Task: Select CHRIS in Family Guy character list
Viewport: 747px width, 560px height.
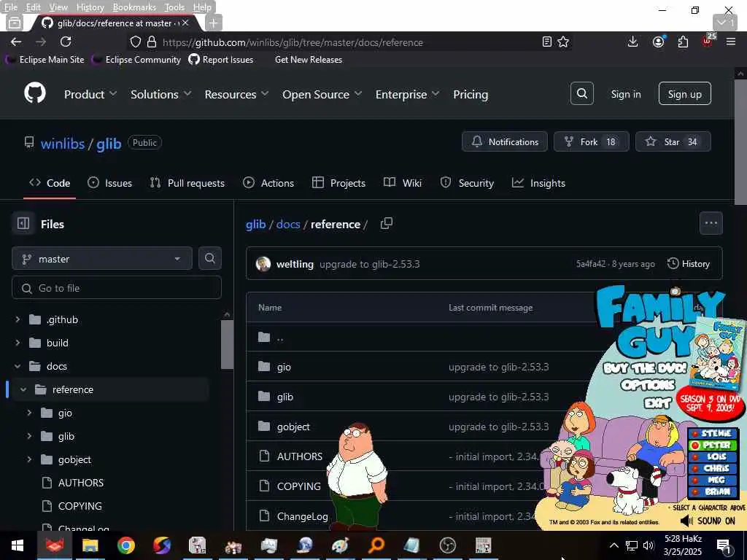Action: [713, 469]
